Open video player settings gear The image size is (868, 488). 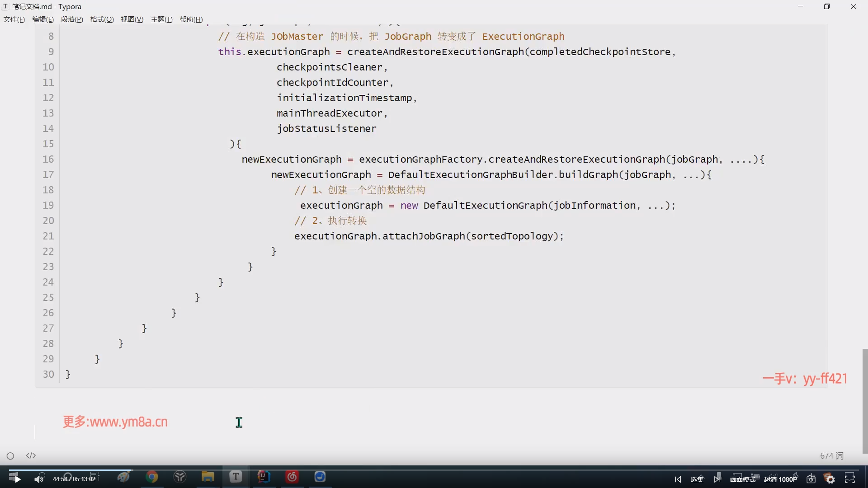(x=830, y=479)
